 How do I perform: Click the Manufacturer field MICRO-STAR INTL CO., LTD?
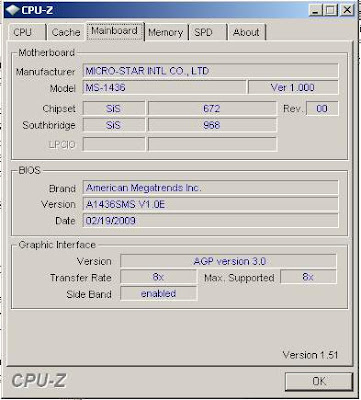click(x=210, y=71)
